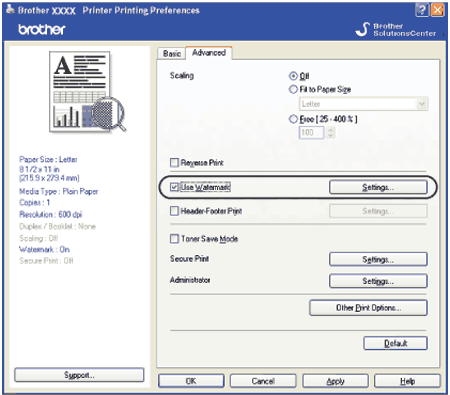Click the page preview thumbnail with magnifier

[x=88, y=92]
